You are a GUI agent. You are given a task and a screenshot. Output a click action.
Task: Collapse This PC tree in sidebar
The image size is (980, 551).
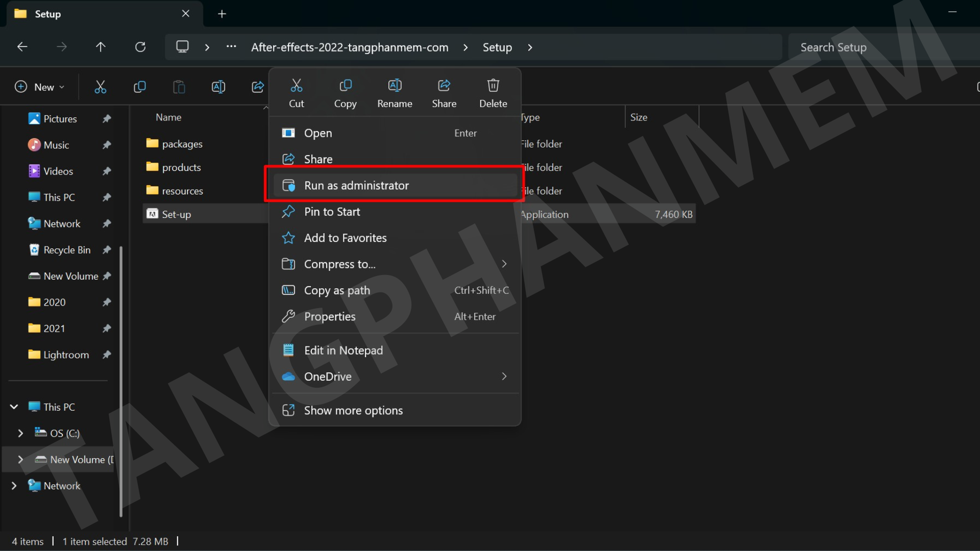[x=14, y=407]
